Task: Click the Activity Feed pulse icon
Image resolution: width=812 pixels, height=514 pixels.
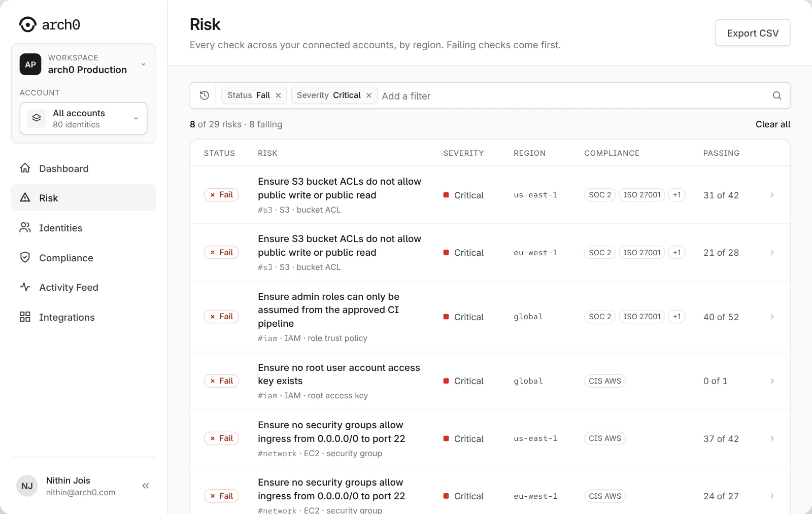Action: [25, 287]
